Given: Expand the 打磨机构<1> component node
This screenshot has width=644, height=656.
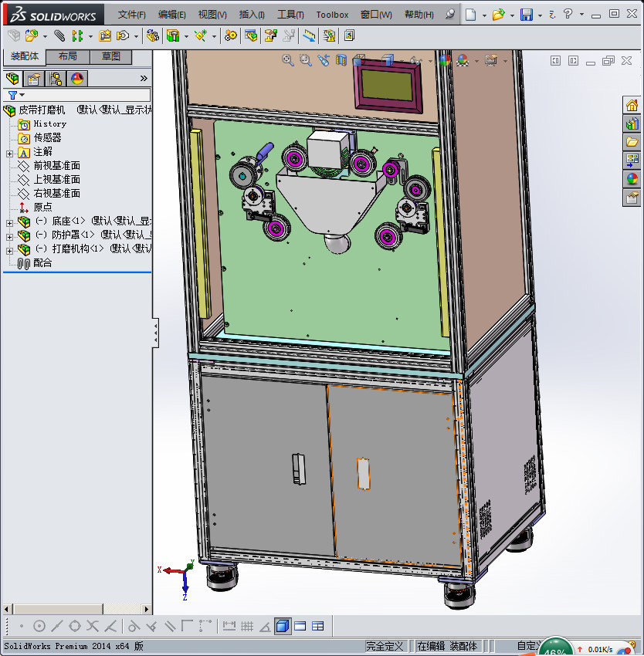Looking at the screenshot, I should click(9, 251).
